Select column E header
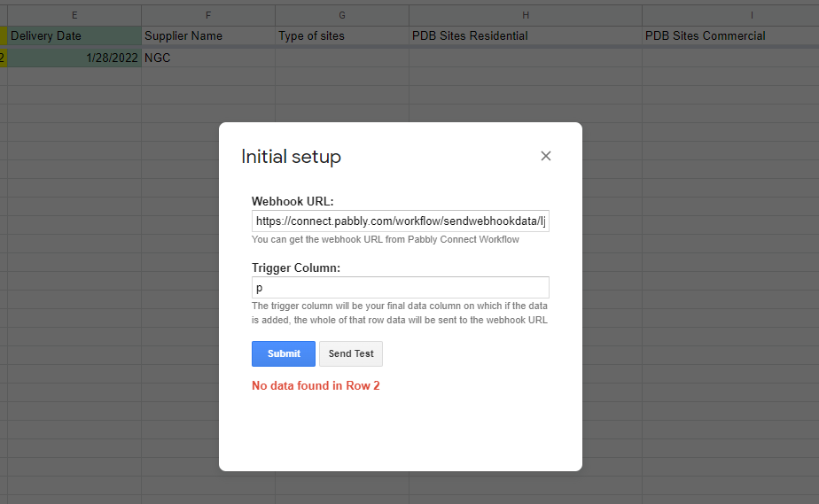Image resolution: width=819 pixels, height=504 pixels. point(74,15)
